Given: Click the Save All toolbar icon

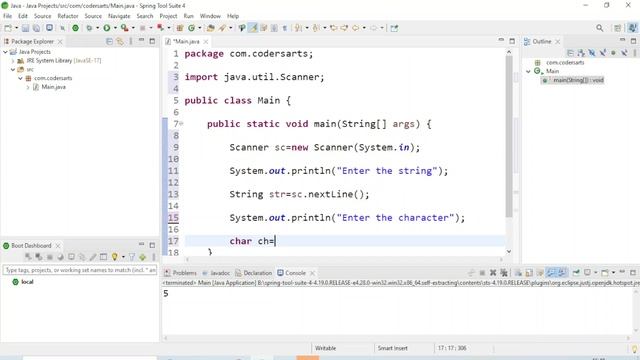Looking at the screenshot, I should 36,28.
